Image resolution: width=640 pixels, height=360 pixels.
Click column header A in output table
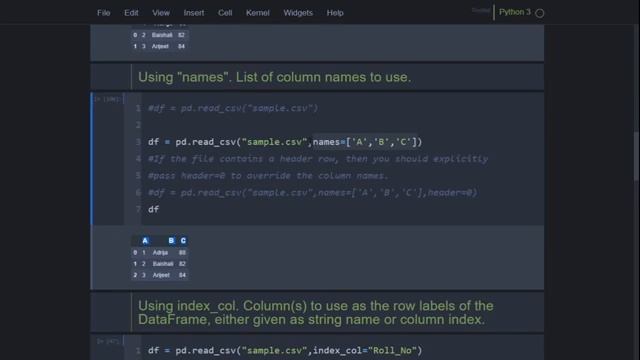(145, 241)
